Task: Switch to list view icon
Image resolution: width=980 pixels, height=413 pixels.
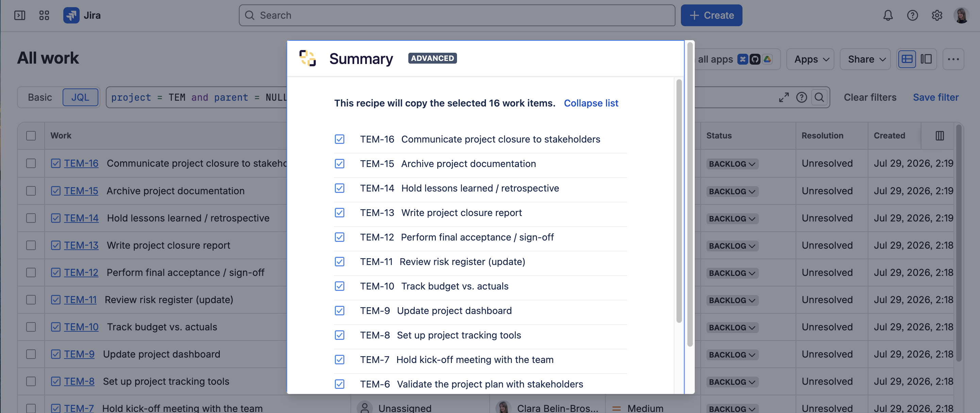Action: click(x=907, y=59)
